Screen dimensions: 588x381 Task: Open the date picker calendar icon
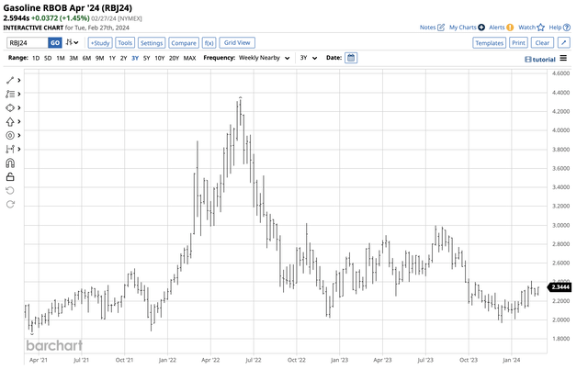coord(351,58)
